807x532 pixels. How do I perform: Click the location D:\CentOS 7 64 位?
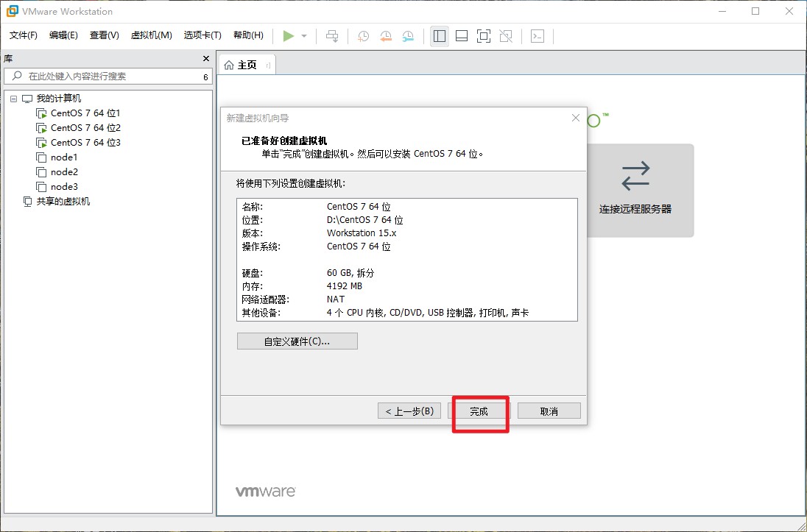point(365,220)
